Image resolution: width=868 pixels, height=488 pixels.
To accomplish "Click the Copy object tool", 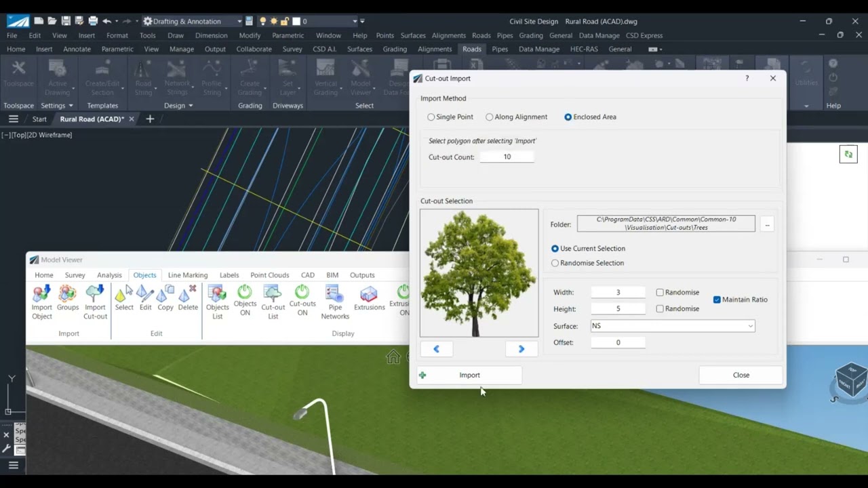I will pyautogui.click(x=165, y=298).
